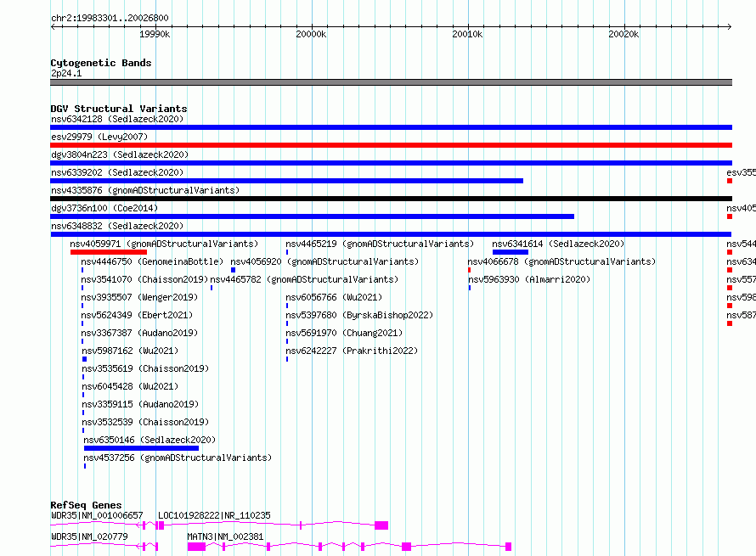This screenshot has height=556, width=756.
Task: Open nsv4335876 (gnomADStructuralVariants) label
Action: click(145, 190)
